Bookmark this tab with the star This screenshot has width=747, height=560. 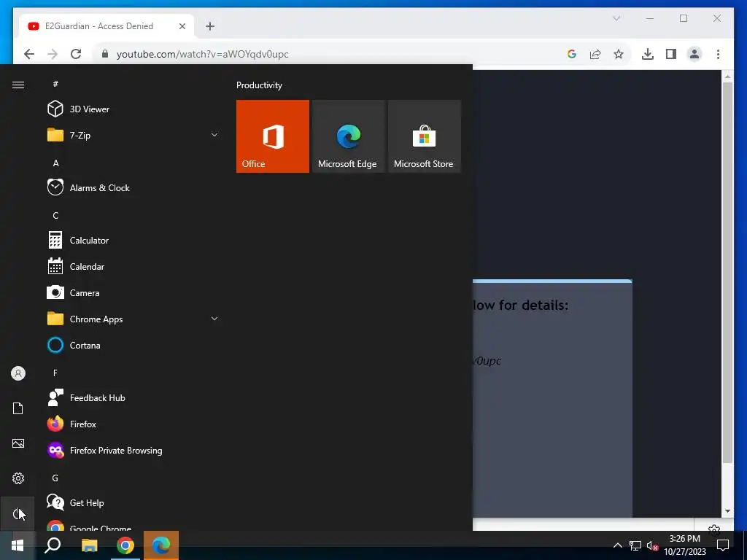pos(619,54)
